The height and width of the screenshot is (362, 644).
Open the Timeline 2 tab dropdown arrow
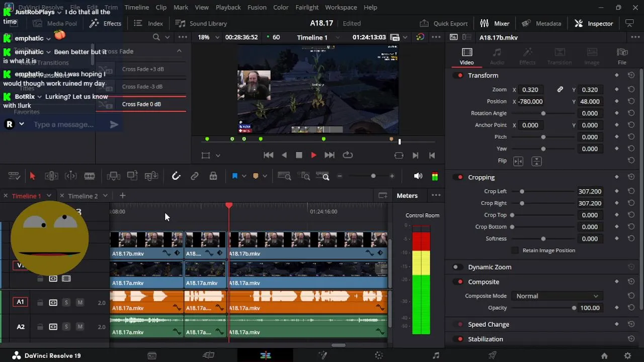[x=105, y=196]
